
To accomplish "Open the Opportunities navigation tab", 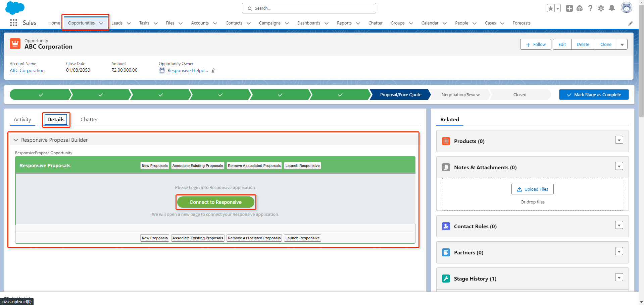I will [82, 23].
